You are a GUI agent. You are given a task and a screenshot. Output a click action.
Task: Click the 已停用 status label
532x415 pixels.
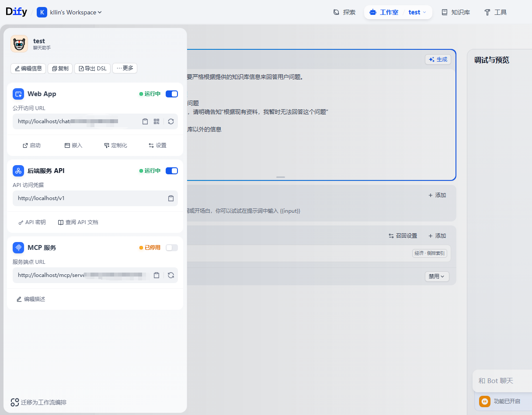(150, 248)
